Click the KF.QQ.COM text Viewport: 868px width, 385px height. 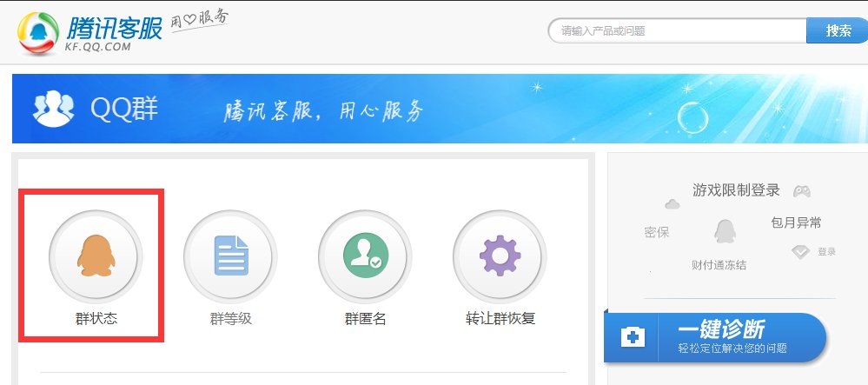[98, 47]
